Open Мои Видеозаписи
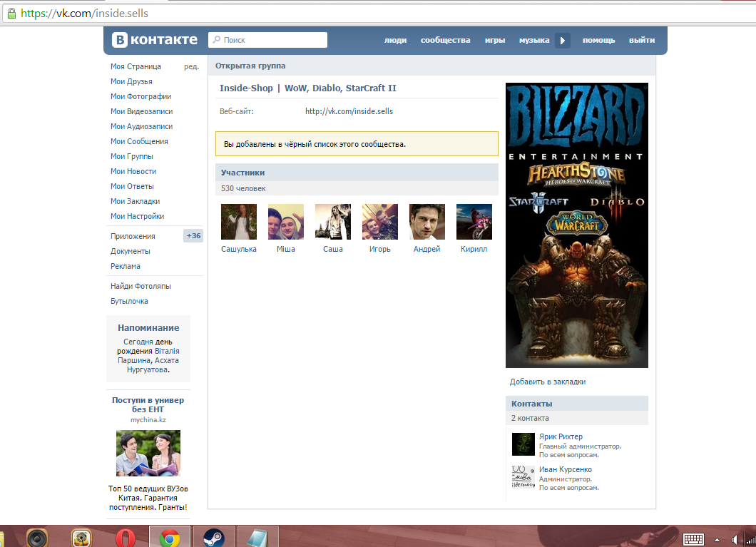Image resolution: width=756 pixels, height=547 pixels. click(x=141, y=111)
